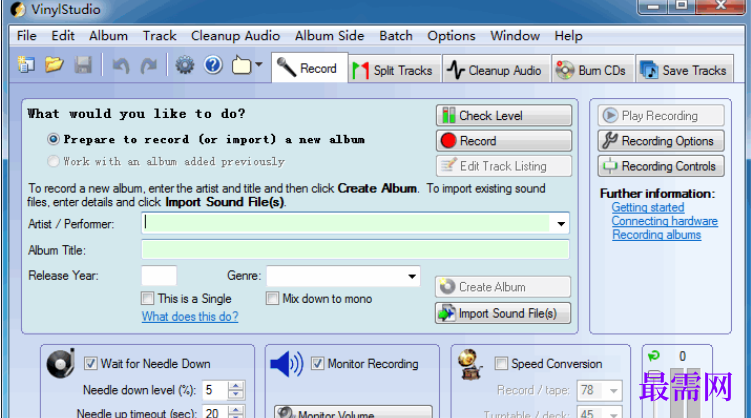This screenshot has height=418, width=751.
Task: Open the Album Side menu
Action: pos(330,36)
